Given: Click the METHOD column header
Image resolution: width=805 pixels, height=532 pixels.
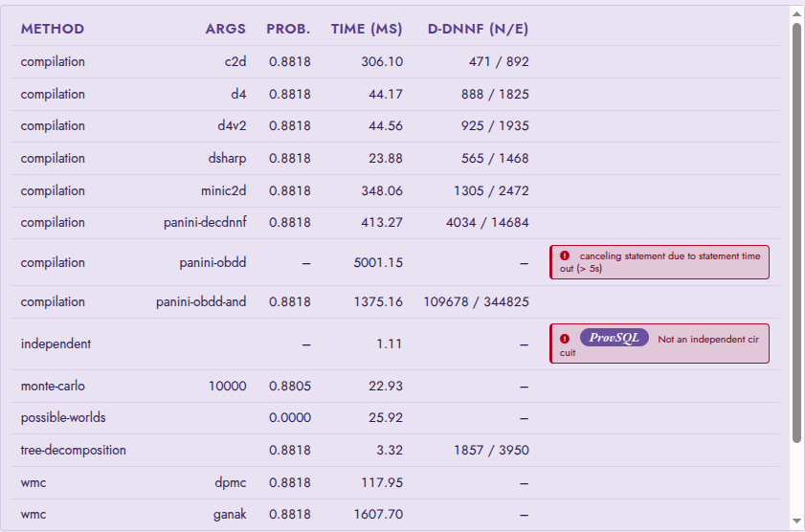Looking at the screenshot, I should [53, 29].
